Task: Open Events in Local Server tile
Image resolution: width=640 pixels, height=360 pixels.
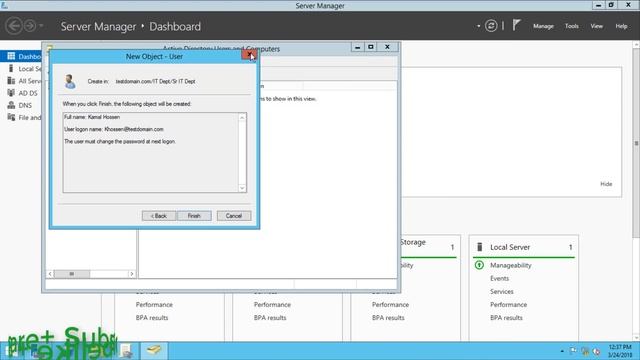Action: (x=499, y=278)
